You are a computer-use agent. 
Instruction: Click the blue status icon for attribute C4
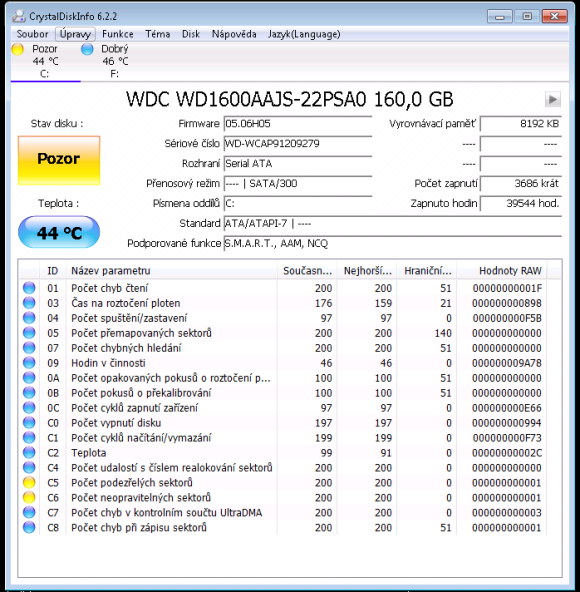coord(29,468)
